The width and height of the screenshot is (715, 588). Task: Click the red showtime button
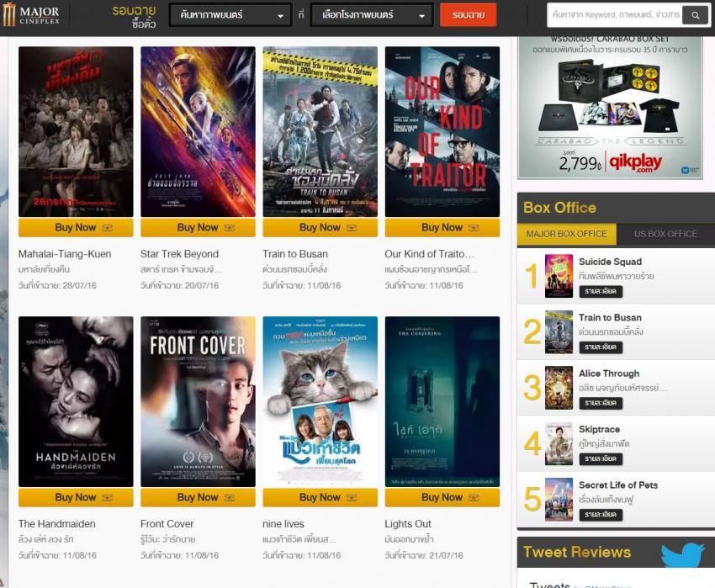pyautogui.click(x=469, y=15)
